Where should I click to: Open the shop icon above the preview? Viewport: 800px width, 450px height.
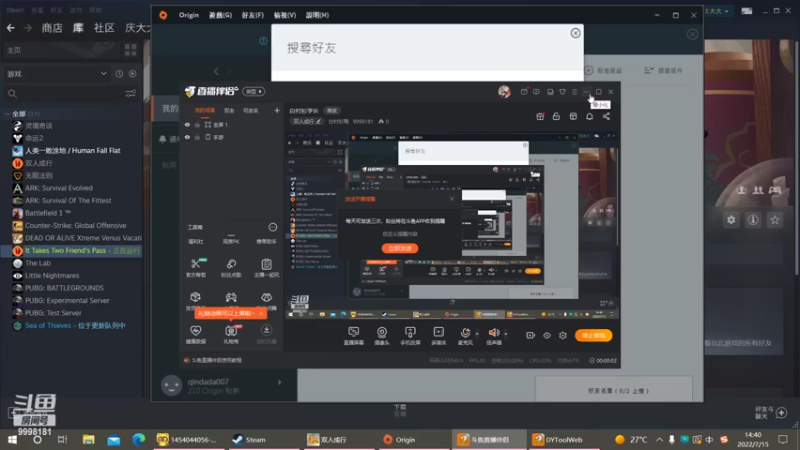[573, 116]
